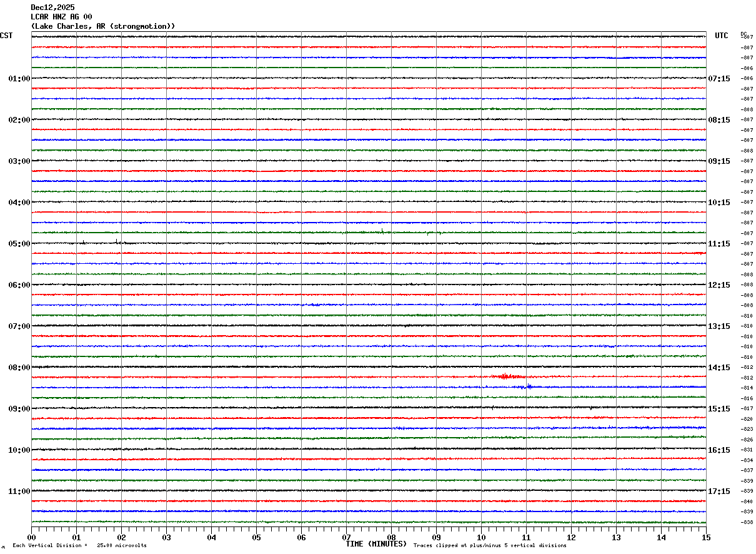Select the 14:15 UTC time label

719,368
